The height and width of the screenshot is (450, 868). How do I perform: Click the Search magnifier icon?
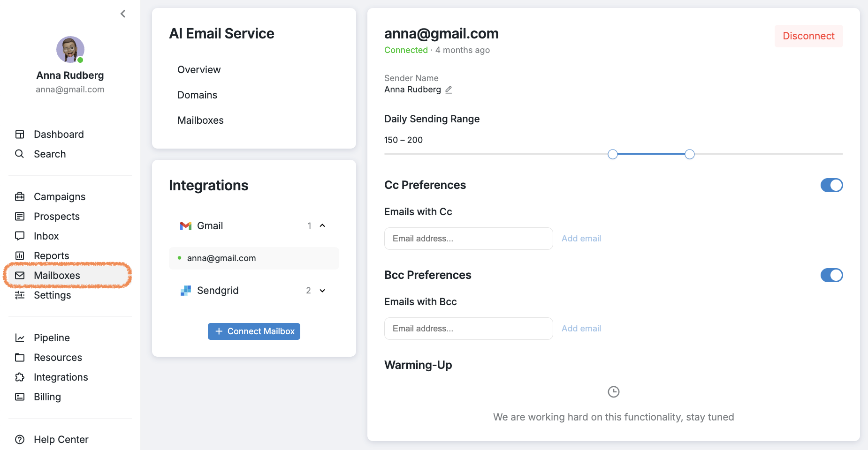pos(20,154)
